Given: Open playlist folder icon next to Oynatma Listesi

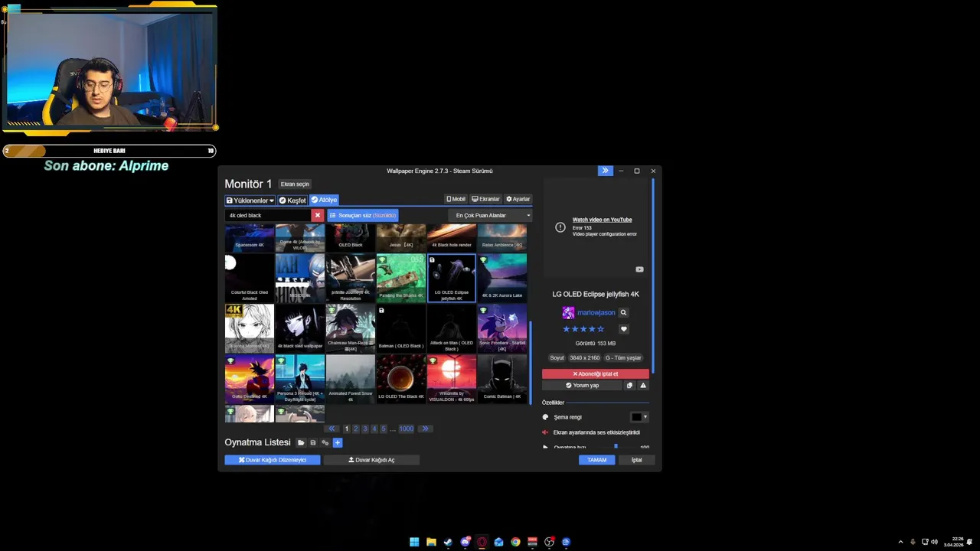Looking at the screenshot, I should pos(301,442).
